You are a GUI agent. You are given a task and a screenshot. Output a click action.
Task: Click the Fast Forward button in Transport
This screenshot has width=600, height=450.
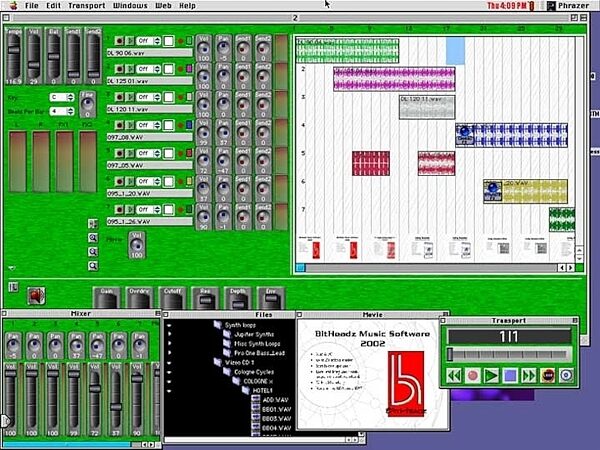coord(529,375)
